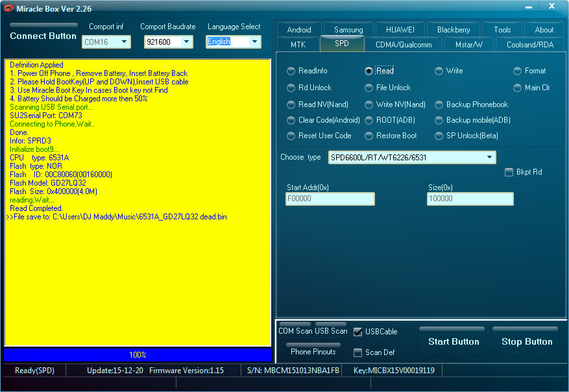Close the Miracle Box window

551,6
